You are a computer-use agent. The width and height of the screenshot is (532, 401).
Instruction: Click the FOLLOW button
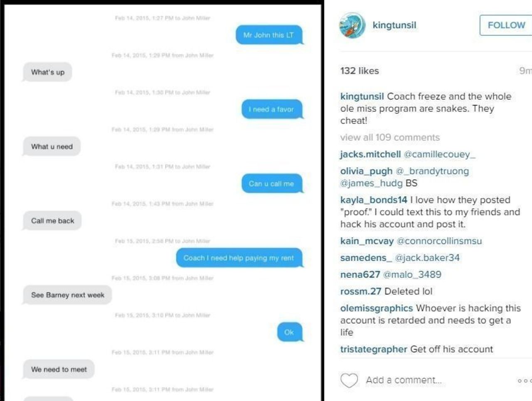506,25
